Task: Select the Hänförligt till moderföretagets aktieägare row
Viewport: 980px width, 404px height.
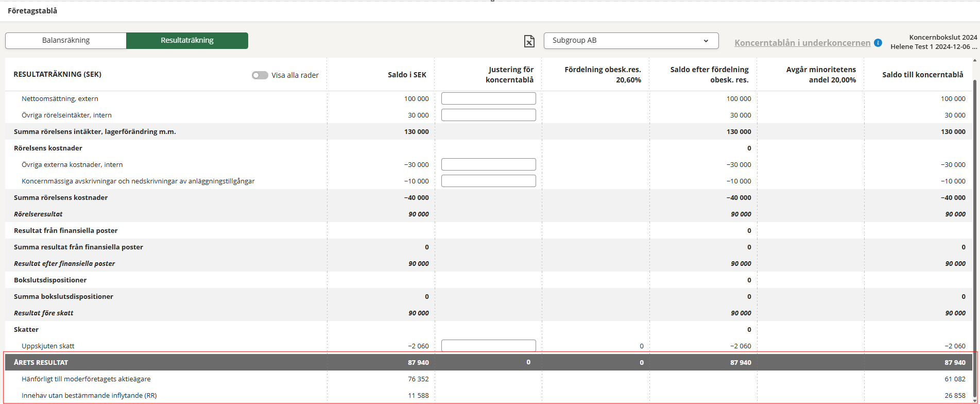Action: point(86,379)
